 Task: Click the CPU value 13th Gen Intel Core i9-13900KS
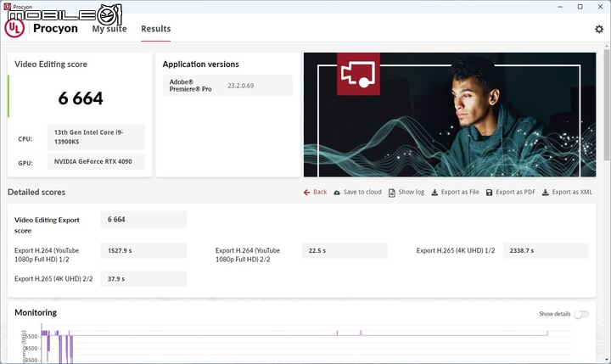[96, 137]
